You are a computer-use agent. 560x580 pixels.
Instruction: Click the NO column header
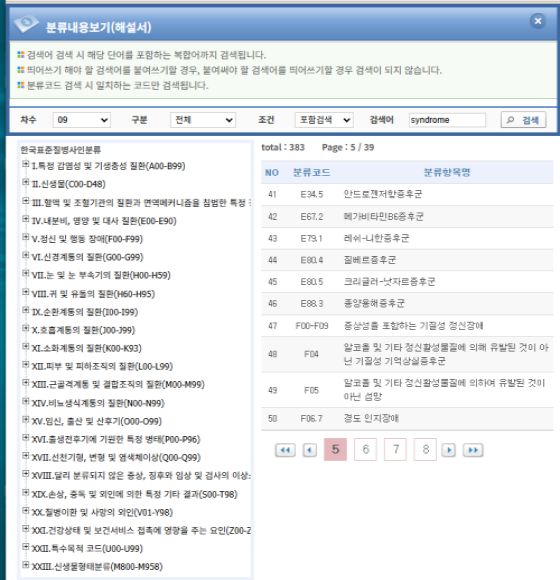pyautogui.click(x=272, y=172)
